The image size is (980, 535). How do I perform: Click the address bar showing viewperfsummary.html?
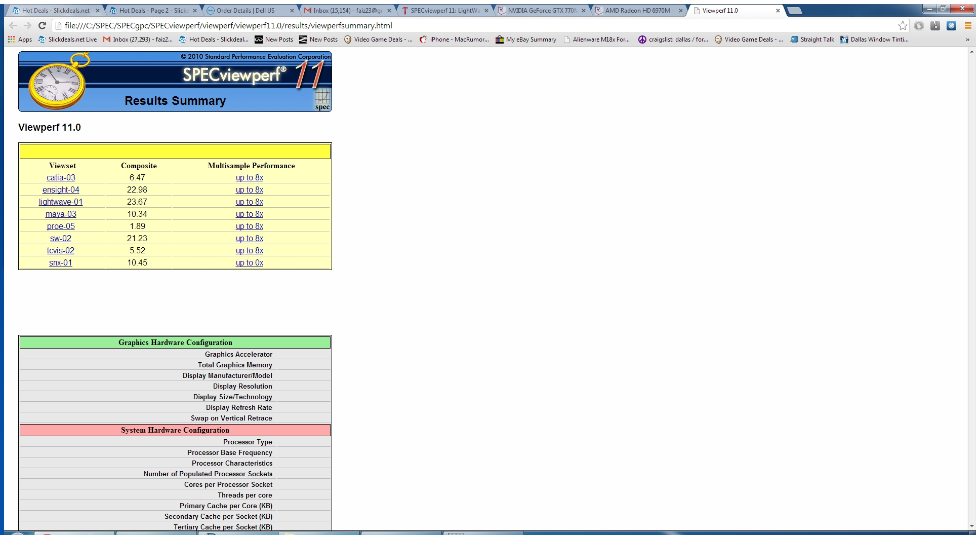(476, 25)
